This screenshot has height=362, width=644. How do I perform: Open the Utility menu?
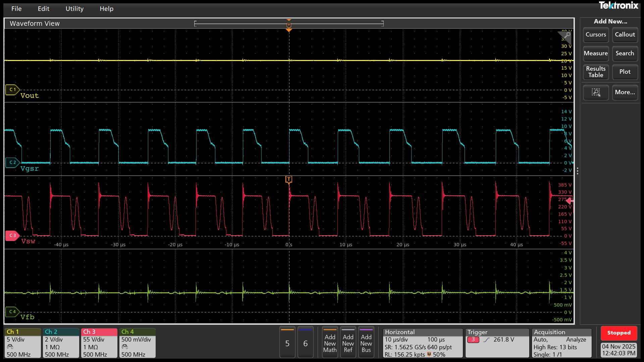74,9
